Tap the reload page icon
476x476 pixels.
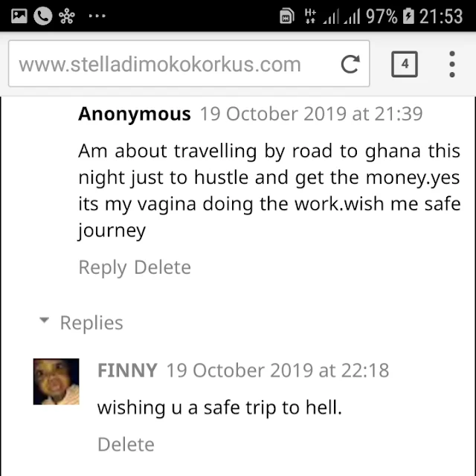click(350, 64)
